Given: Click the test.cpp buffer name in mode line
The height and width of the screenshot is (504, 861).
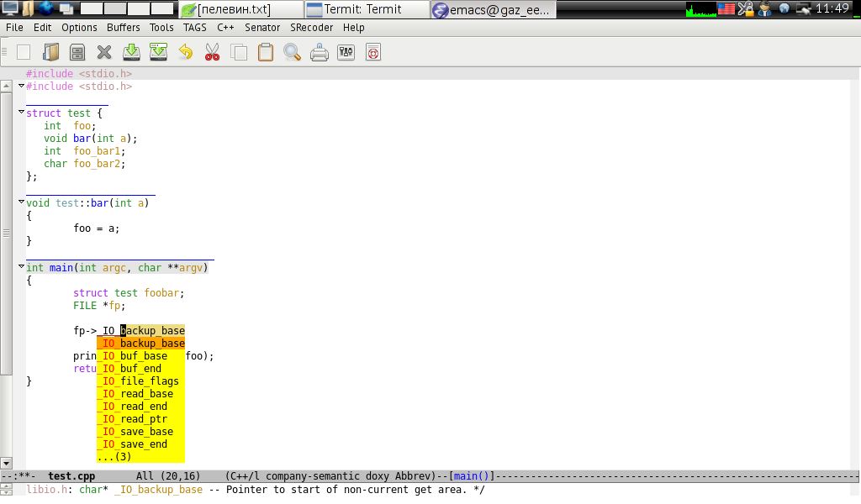Looking at the screenshot, I should [71, 476].
